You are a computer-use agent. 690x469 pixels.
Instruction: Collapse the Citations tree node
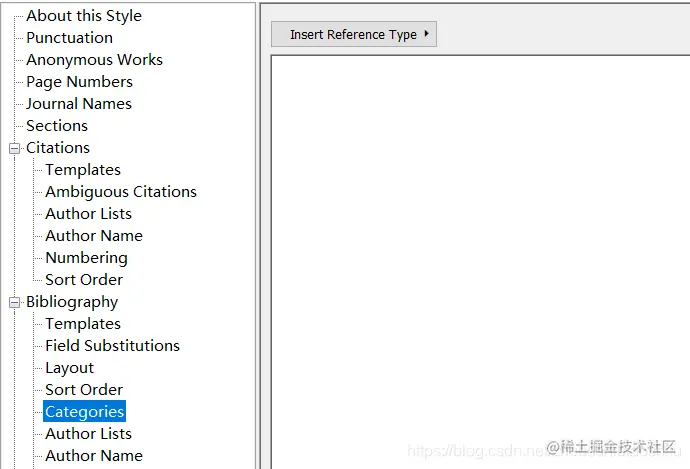[x=15, y=148]
